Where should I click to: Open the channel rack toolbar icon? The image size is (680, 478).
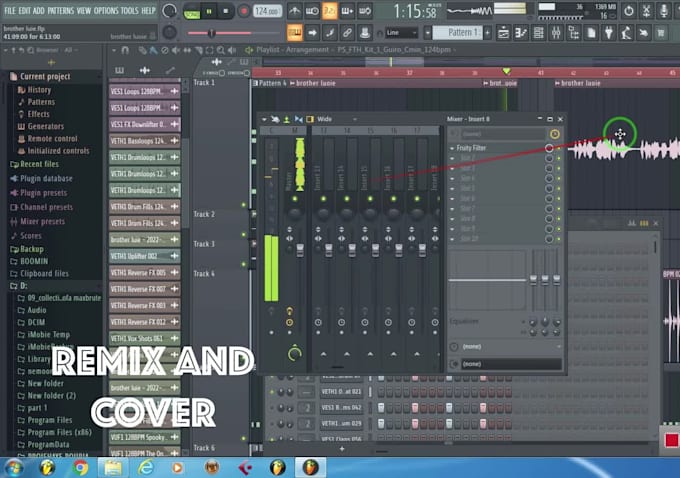(538, 33)
